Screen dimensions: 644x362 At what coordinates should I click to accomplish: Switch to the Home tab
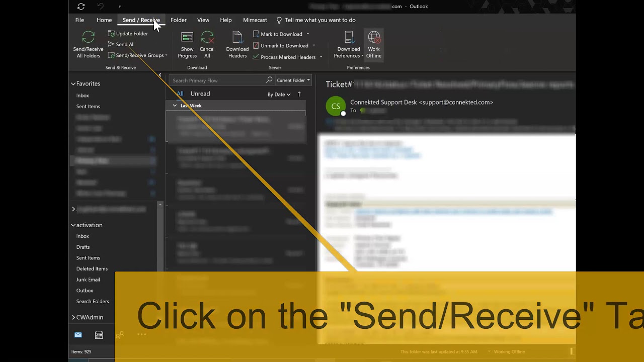[104, 20]
